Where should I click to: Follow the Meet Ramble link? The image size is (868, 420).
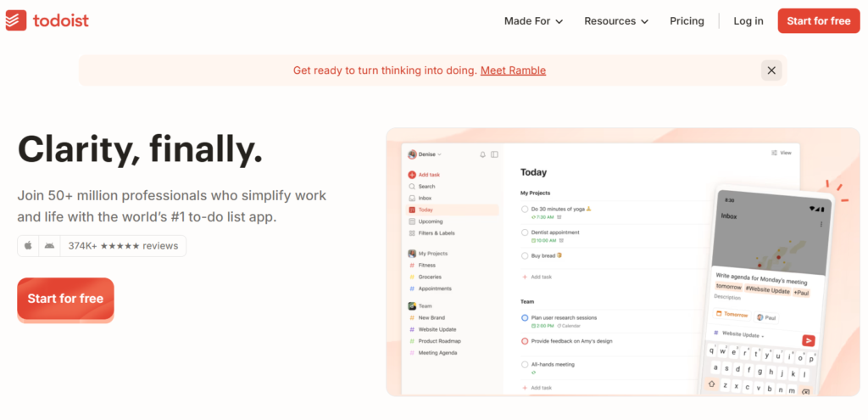(513, 70)
